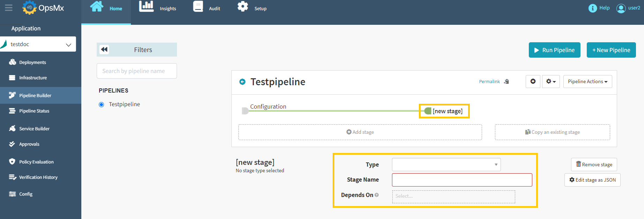
Task: Click the Run Pipeline button
Action: [554, 50]
